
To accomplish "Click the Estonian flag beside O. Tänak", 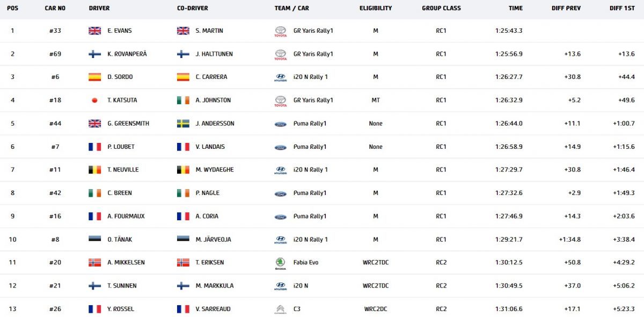I will 94,240.
